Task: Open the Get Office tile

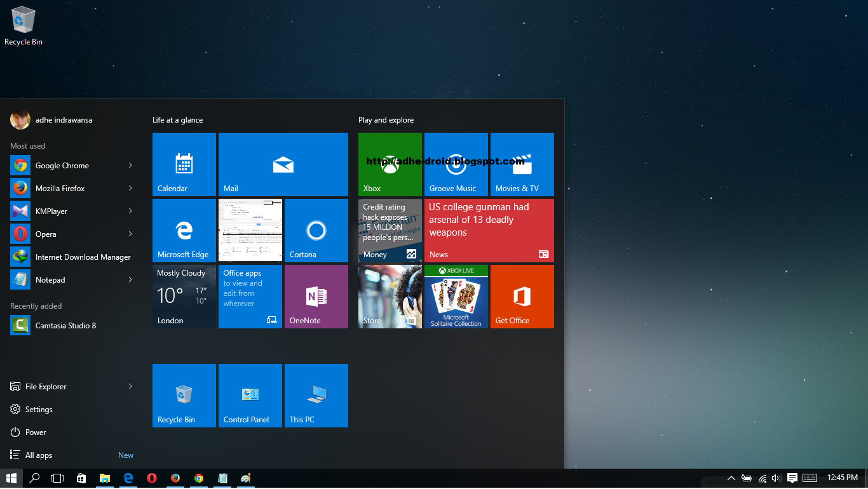Action: [522, 297]
